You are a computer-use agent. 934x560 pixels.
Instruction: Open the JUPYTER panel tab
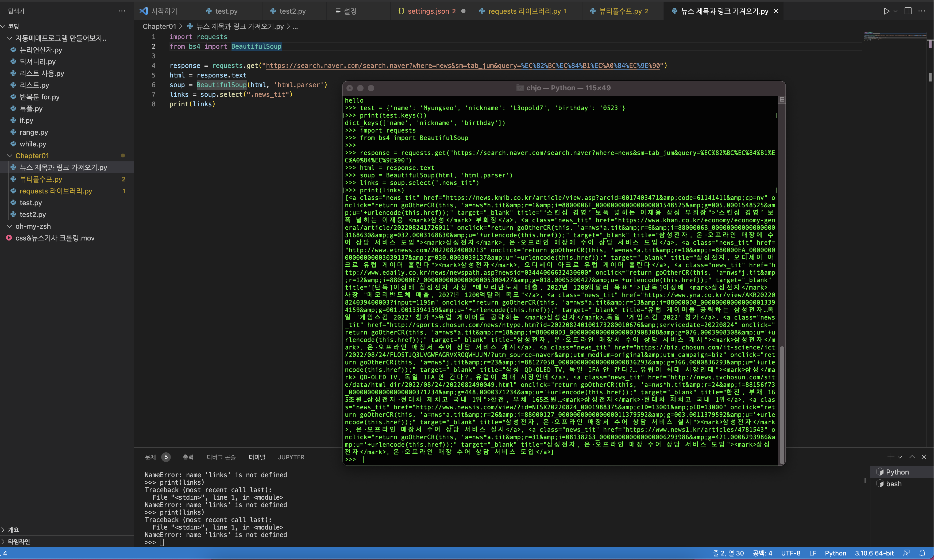tap(291, 457)
